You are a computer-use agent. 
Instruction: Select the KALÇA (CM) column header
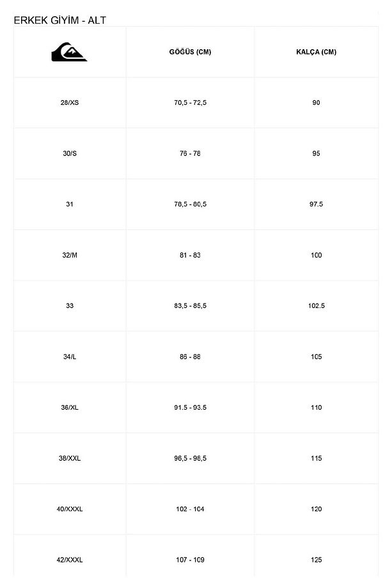317,52
